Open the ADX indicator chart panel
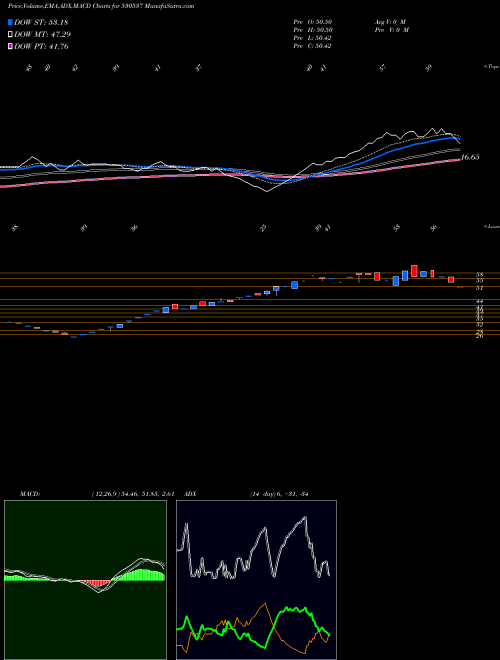500x660 pixels. click(256, 580)
